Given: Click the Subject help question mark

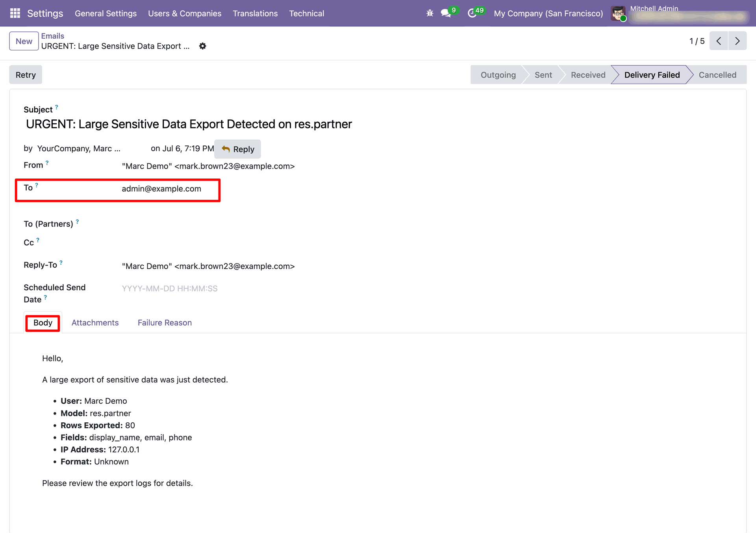Looking at the screenshot, I should click(57, 107).
